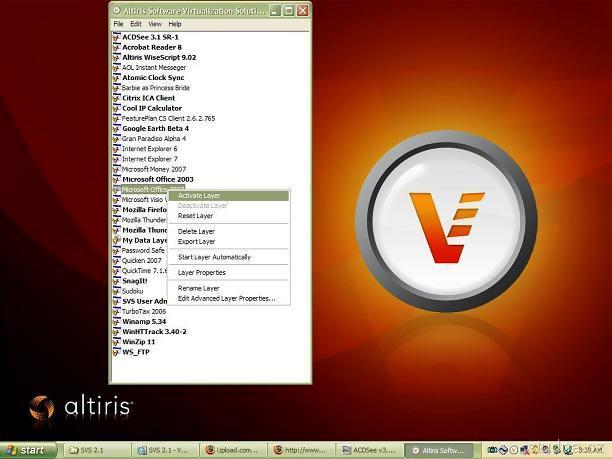Screen dimensions: 612x459
Task: Click the Gran Paradiso Alpha 4 layer icon
Action: click(x=116, y=139)
